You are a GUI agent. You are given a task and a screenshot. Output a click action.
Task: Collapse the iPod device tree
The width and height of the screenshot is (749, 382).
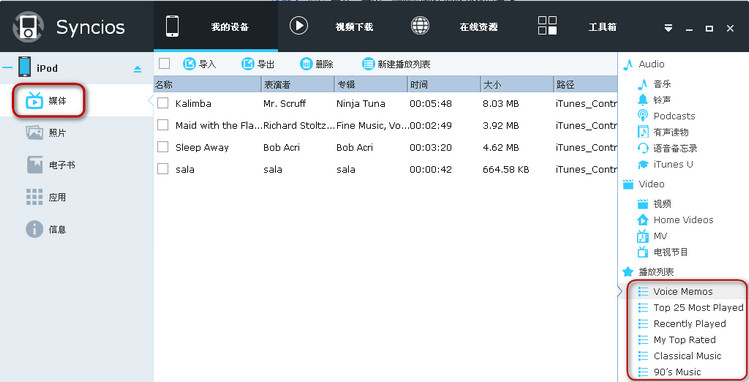coord(7,67)
